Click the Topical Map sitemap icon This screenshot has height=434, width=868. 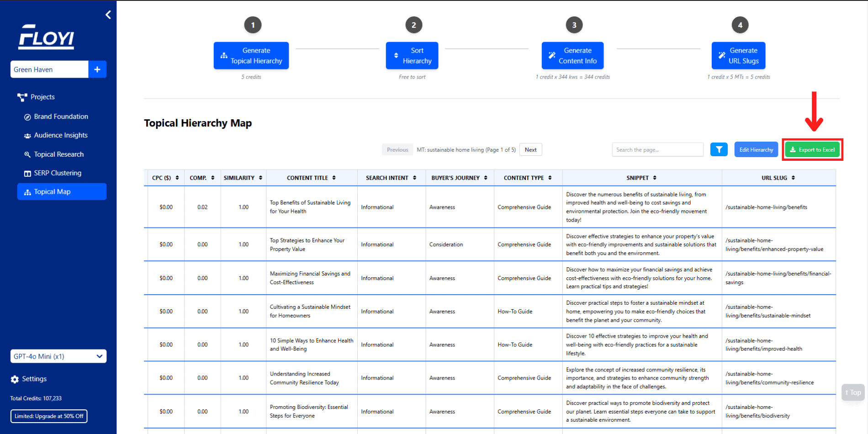click(27, 192)
